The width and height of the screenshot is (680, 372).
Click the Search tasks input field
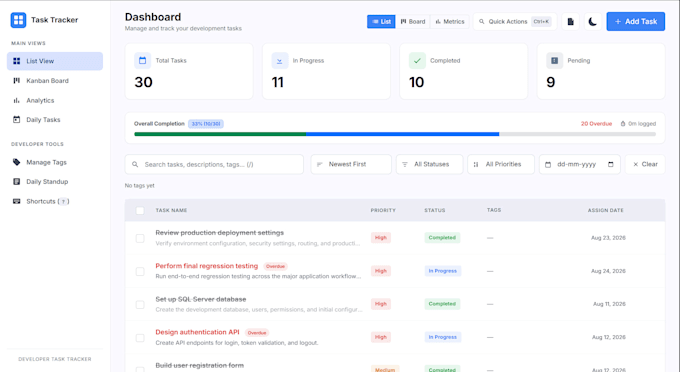pyautogui.click(x=214, y=164)
